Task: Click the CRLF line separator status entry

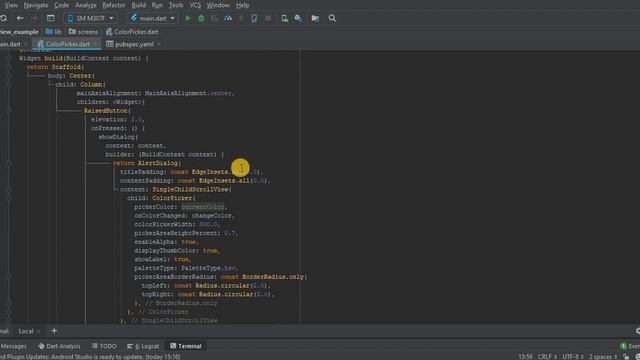Action: pos(547,357)
